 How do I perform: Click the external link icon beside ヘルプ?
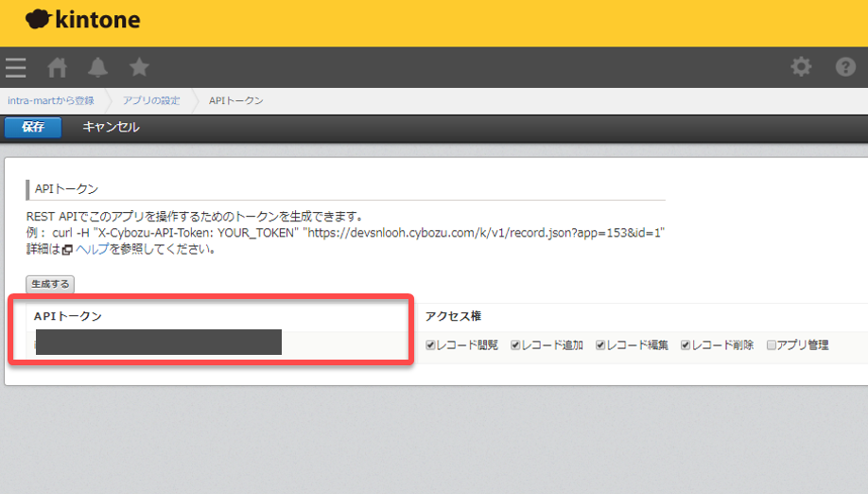[x=67, y=250]
